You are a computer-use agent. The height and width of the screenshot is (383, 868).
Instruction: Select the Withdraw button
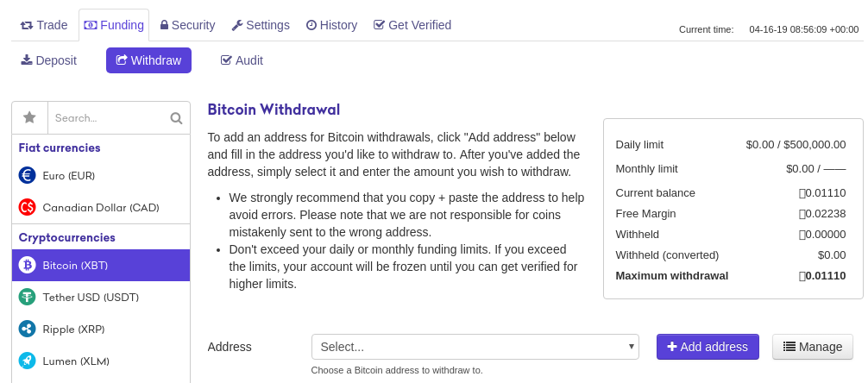pyautogui.click(x=148, y=60)
